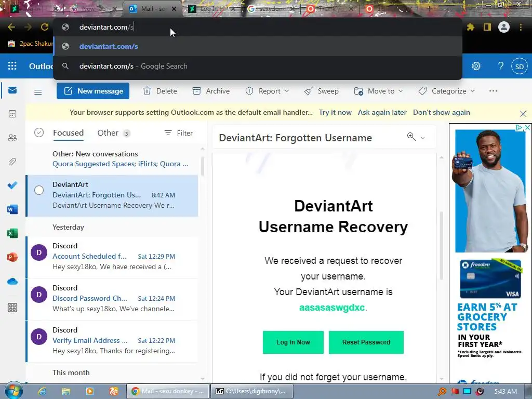This screenshot has height=399, width=532.
Task: Open Calendar in left rail
Action: (x=12, y=114)
